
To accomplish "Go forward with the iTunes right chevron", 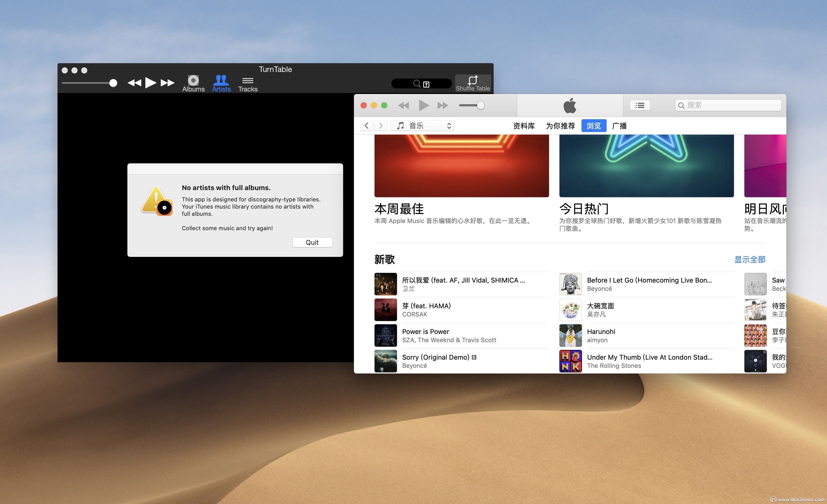I will pyautogui.click(x=381, y=126).
